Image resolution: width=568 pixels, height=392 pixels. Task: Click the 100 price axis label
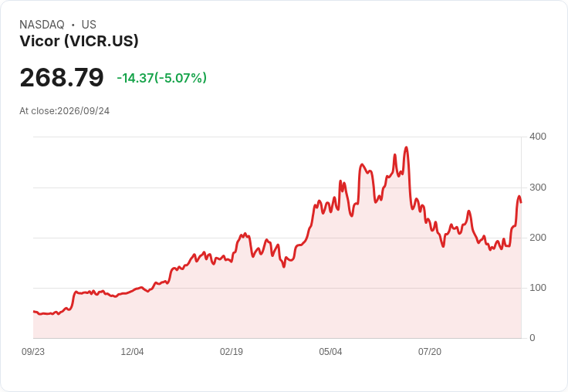[x=538, y=288]
